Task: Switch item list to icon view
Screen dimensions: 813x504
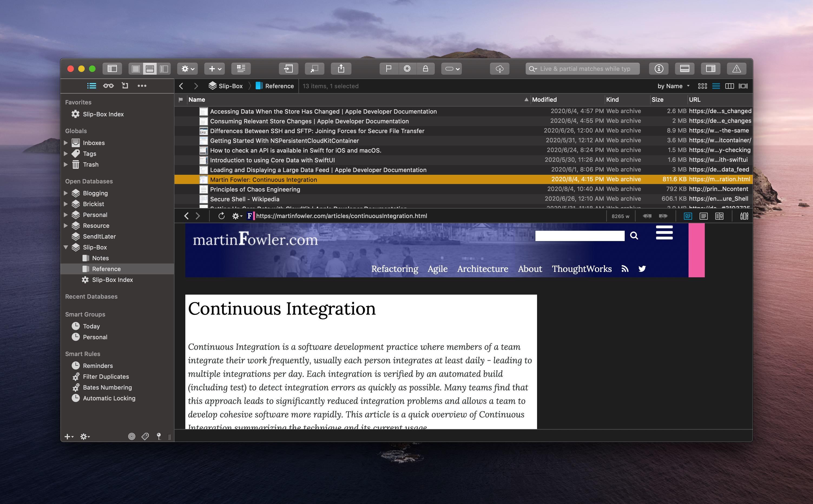Action: (x=702, y=86)
